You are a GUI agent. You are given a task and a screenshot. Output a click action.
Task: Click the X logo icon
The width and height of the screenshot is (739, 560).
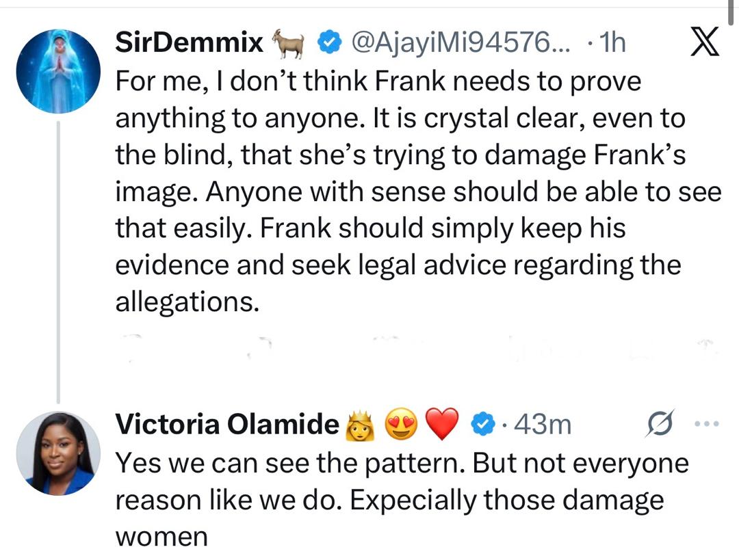tap(705, 42)
